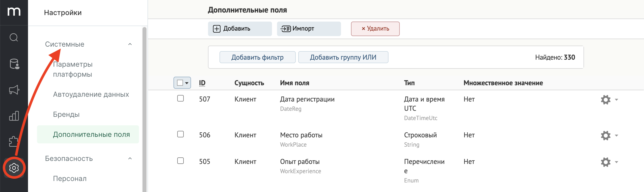This screenshot has height=192, width=644.
Task: Tick the checkbox for row 505
Action: coord(180,161)
